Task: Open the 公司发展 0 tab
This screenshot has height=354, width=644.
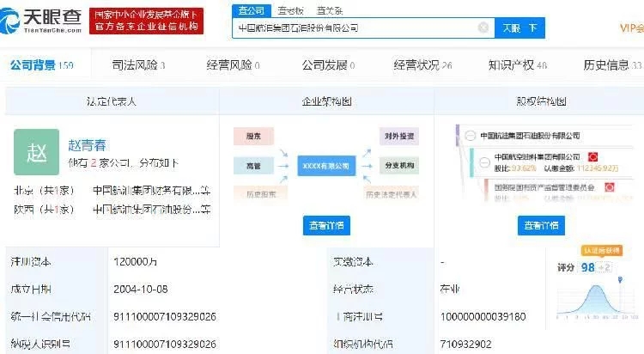Action: tap(328, 65)
